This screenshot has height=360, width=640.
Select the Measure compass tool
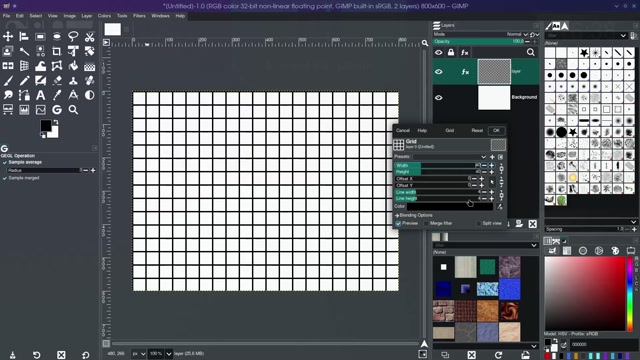[73, 95]
